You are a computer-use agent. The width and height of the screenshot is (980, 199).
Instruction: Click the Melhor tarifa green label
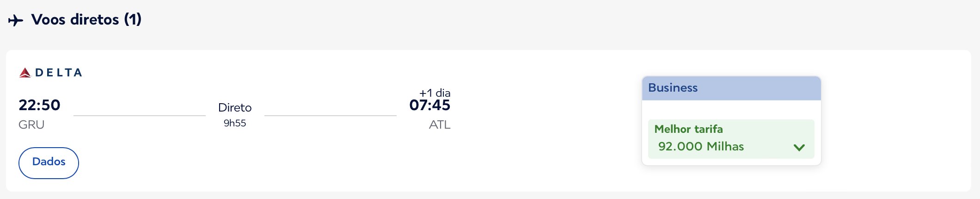point(688,129)
